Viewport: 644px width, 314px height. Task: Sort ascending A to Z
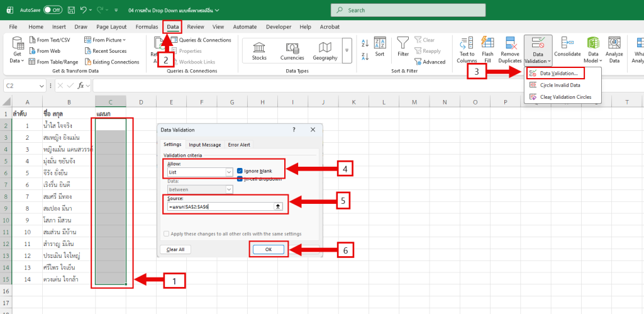(365, 43)
